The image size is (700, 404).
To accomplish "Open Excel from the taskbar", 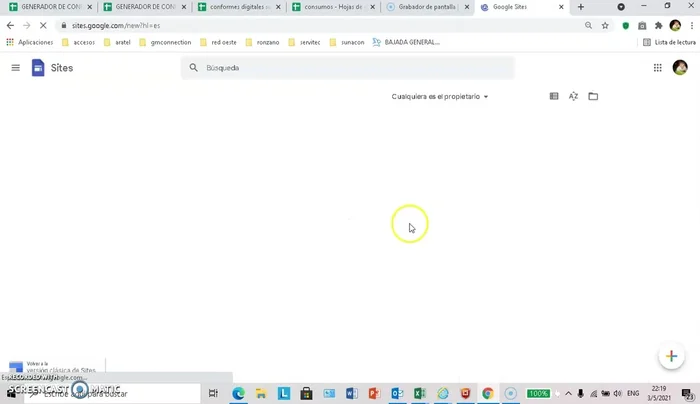I will click(420, 393).
